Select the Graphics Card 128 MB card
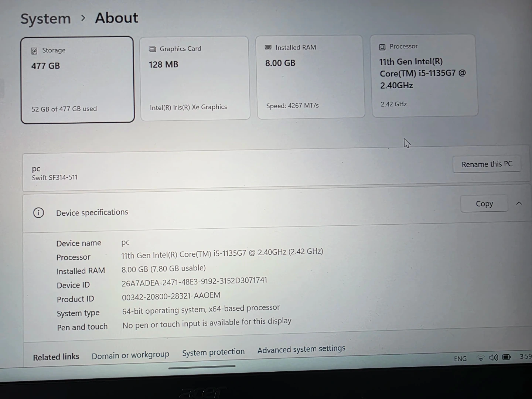The height and width of the screenshot is (399, 532). click(x=195, y=78)
